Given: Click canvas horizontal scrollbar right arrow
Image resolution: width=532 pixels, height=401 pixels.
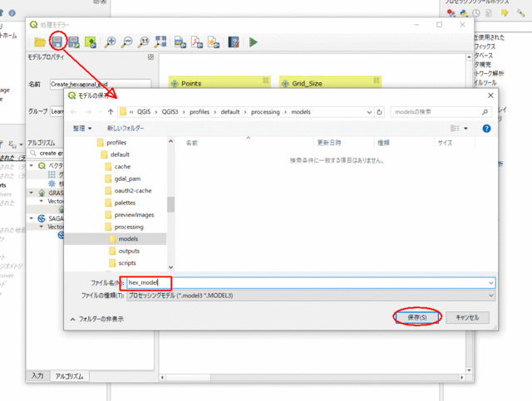Looking at the screenshot, I should (461, 377).
